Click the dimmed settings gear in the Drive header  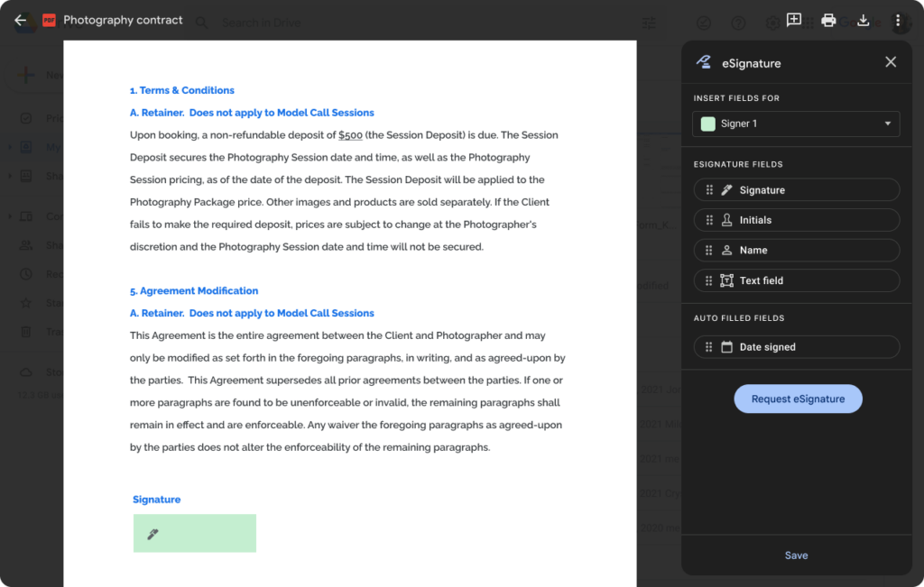(772, 23)
